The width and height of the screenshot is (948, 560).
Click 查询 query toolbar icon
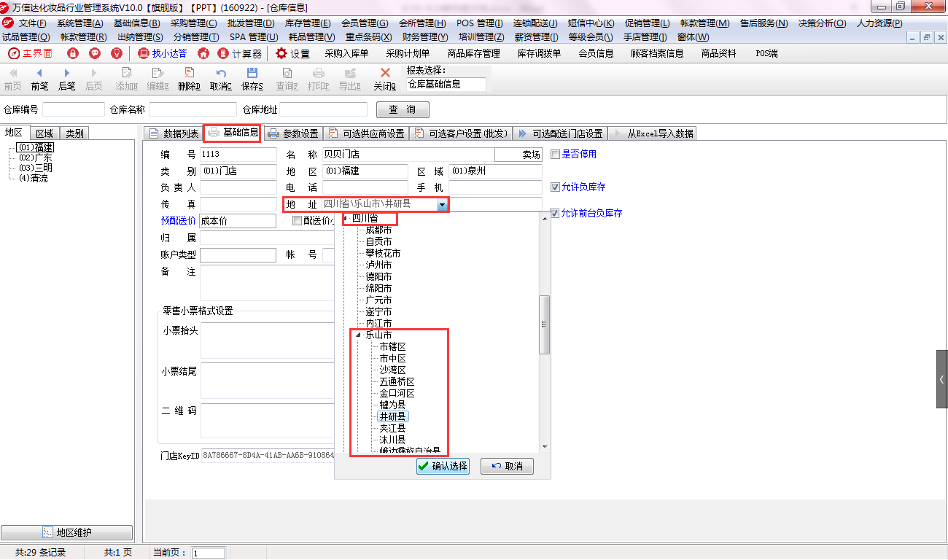(x=287, y=79)
